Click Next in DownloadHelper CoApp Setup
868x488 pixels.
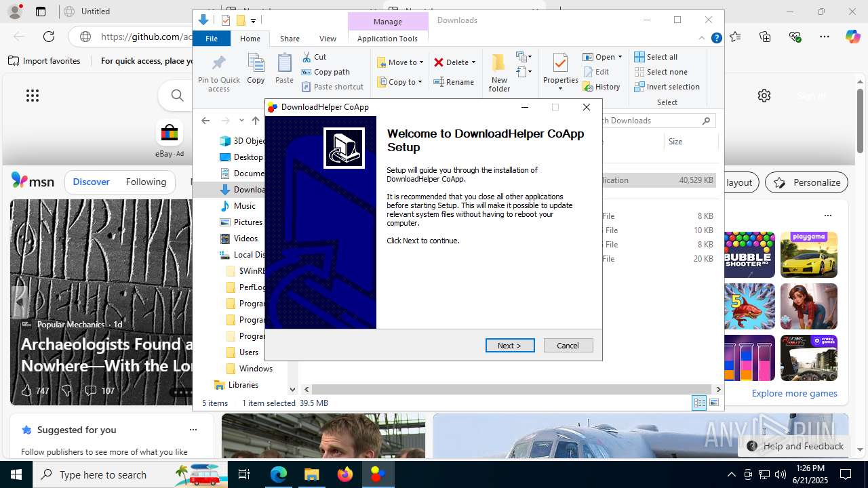(x=510, y=346)
